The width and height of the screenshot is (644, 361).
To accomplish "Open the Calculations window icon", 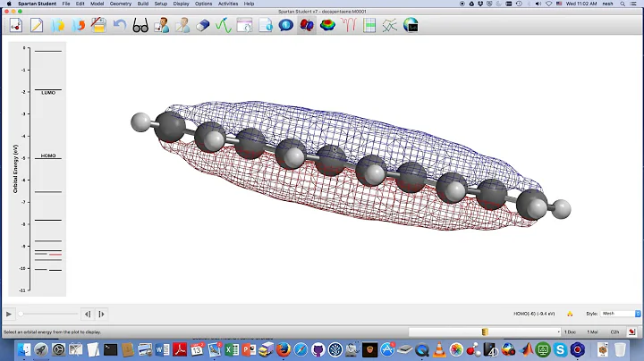I will point(245,25).
